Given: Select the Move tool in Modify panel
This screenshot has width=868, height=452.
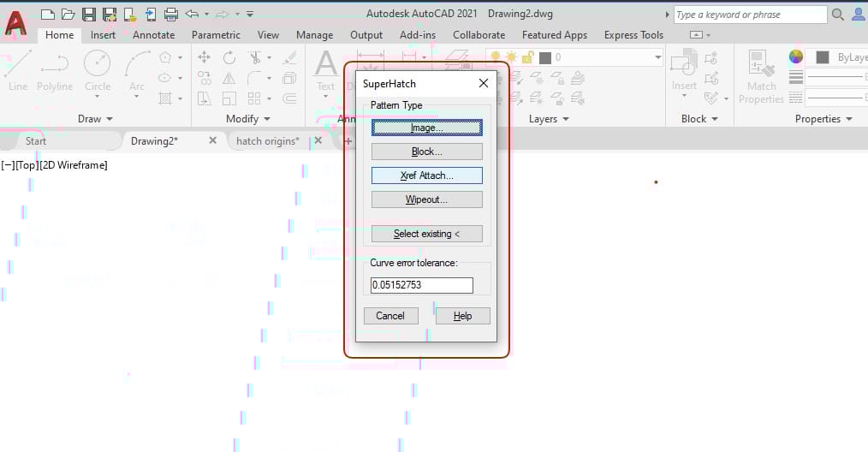Looking at the screenshot, I should 205,57.
